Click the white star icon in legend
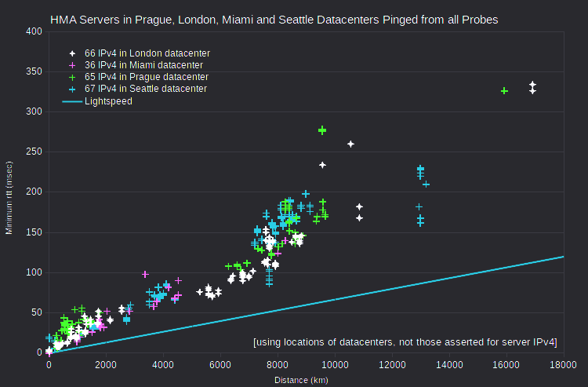588x387 pixels. click(72, 53)
